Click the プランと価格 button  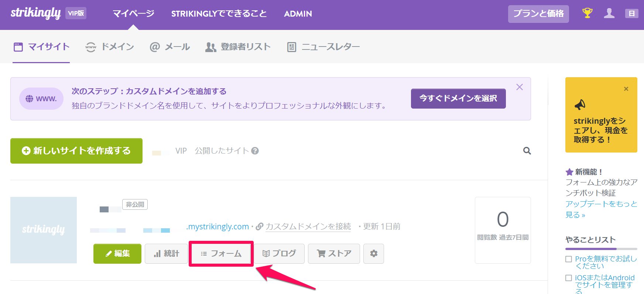(x=538, y=14)
